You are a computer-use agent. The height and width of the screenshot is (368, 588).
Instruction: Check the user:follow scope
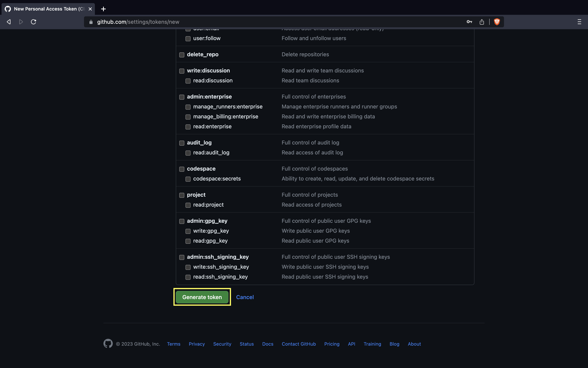point(188,39)
